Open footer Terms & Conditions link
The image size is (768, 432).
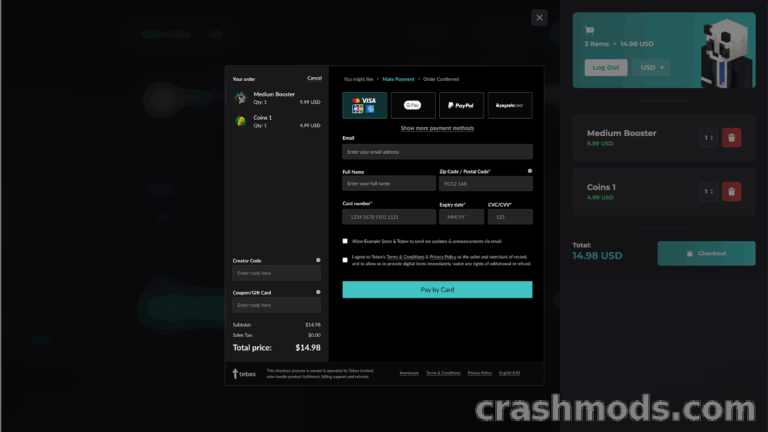tap(443, 373)
